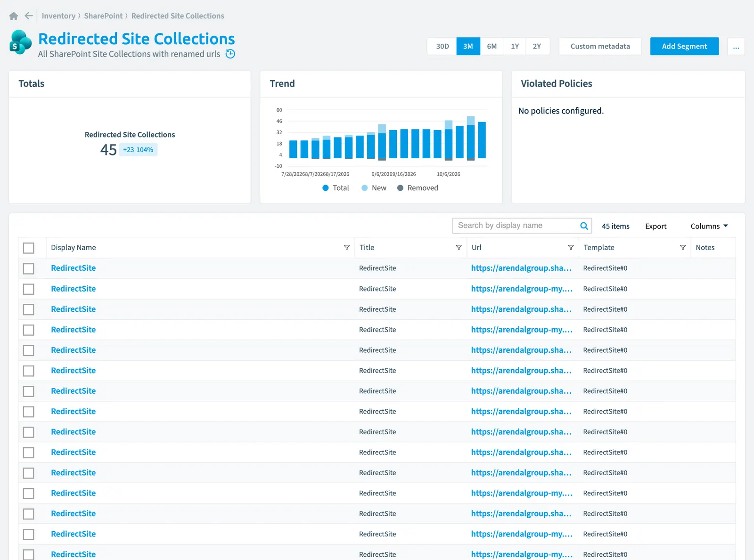Image resolution: width=754 pixels, height=560 pixels.
Task: Open SharePoint breadcrumb link
Action: click(103, 16)
